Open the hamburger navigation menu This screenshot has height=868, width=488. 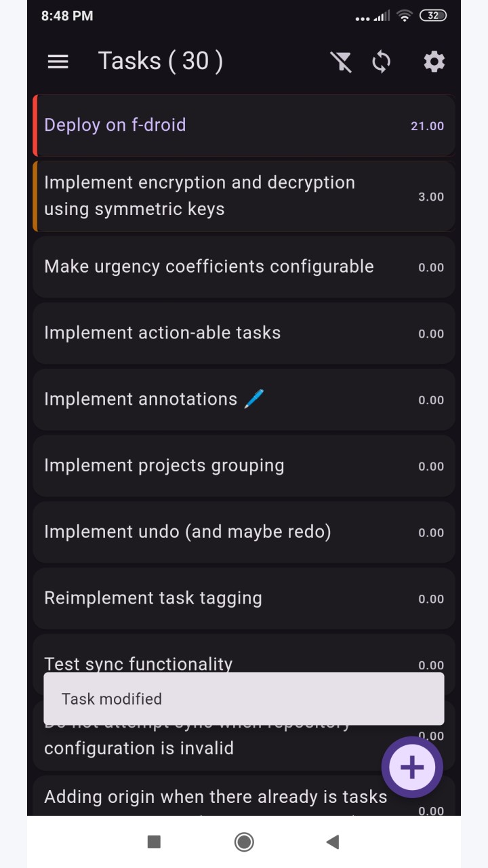point(58,62)
